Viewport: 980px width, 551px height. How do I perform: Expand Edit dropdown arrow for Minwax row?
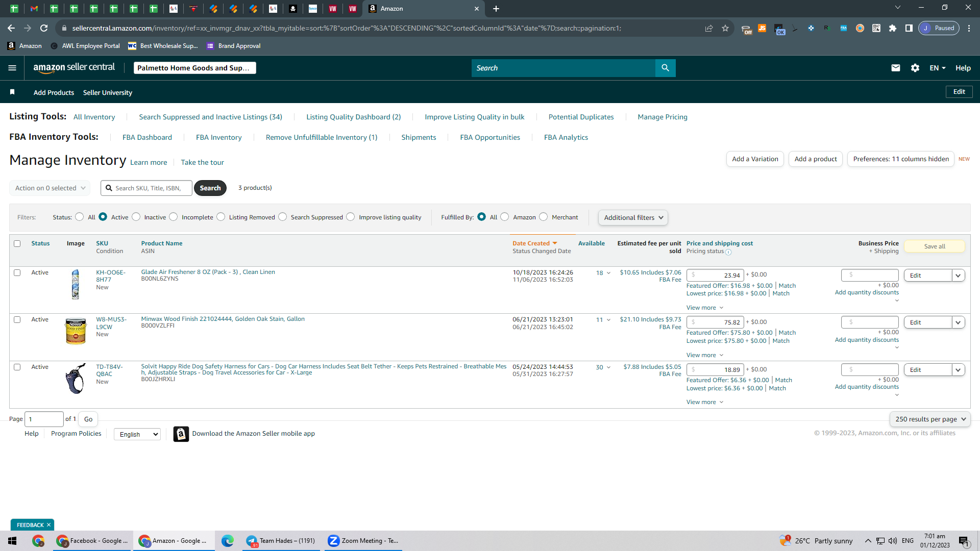tap(958, 322)
